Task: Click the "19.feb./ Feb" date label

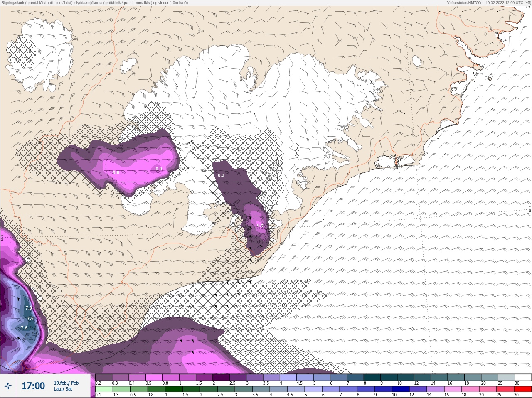Action: click(66, 383)
